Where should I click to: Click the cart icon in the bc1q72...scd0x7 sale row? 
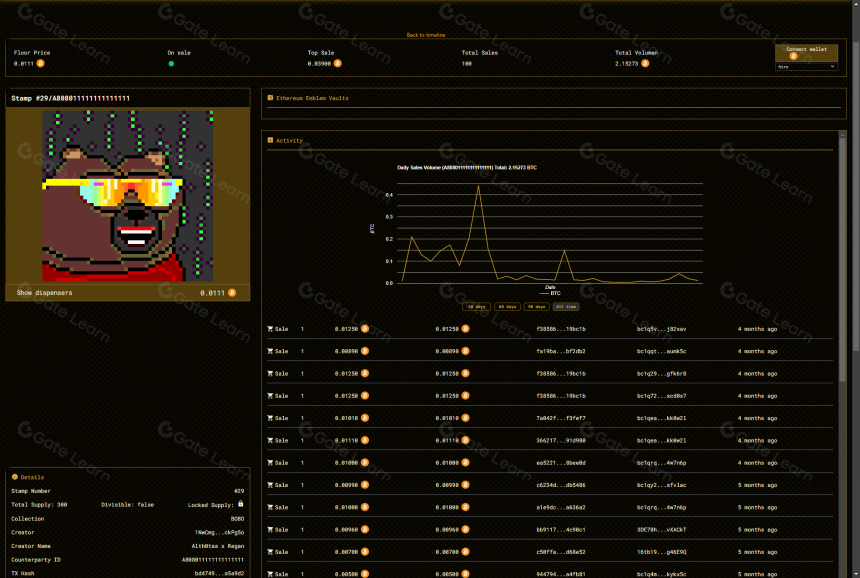point(270,395)
